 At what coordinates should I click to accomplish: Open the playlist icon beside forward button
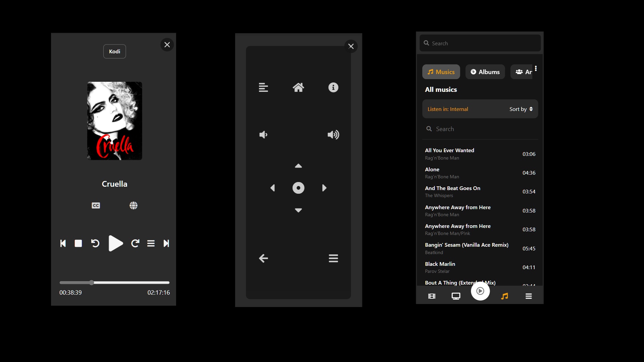point(151,243)
